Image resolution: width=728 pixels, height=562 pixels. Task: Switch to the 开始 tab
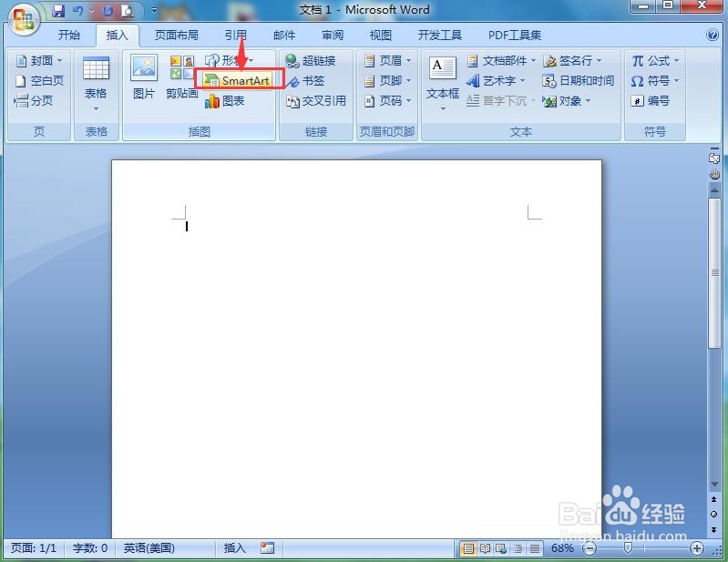[69, 36]
